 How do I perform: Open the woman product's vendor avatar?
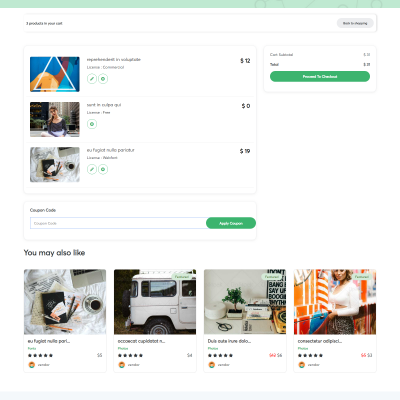[x=302, y=365]
